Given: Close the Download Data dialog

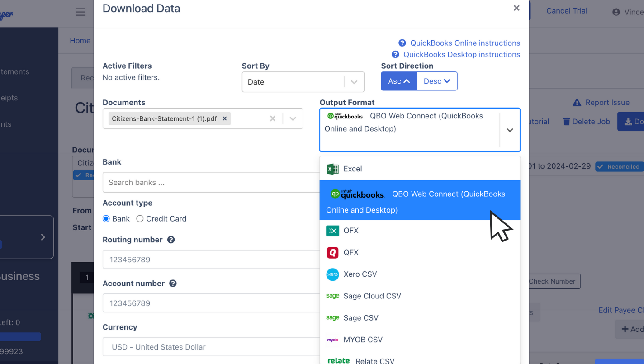Looking at the screenshot, I should 516,8.
